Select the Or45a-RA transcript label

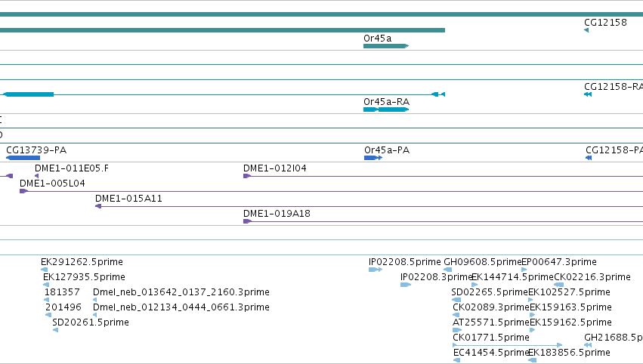(x=386, y=102)
